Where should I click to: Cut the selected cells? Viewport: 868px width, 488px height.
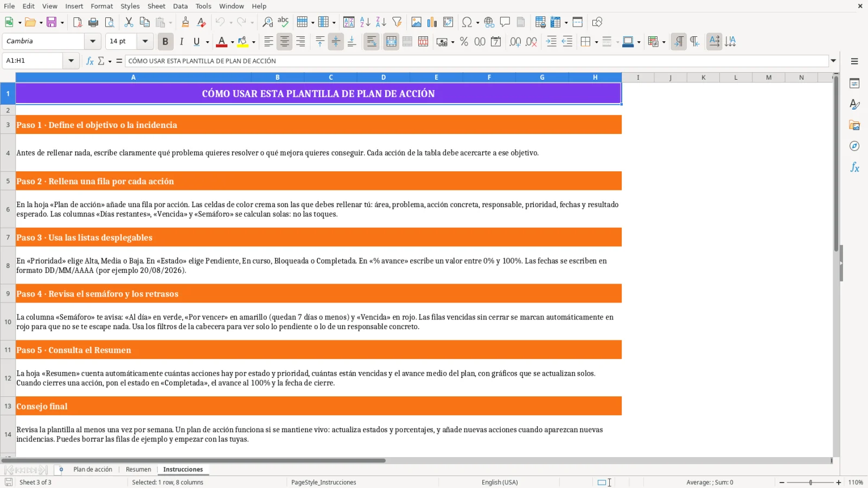129,22
